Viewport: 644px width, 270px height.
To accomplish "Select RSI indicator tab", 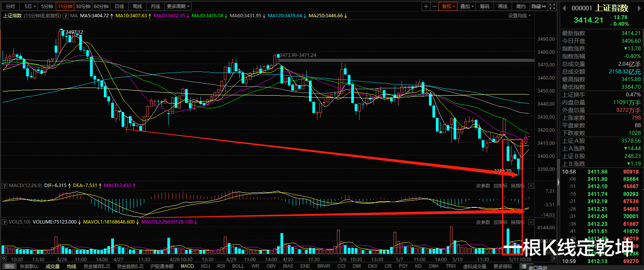I will [x=221, y=266].
